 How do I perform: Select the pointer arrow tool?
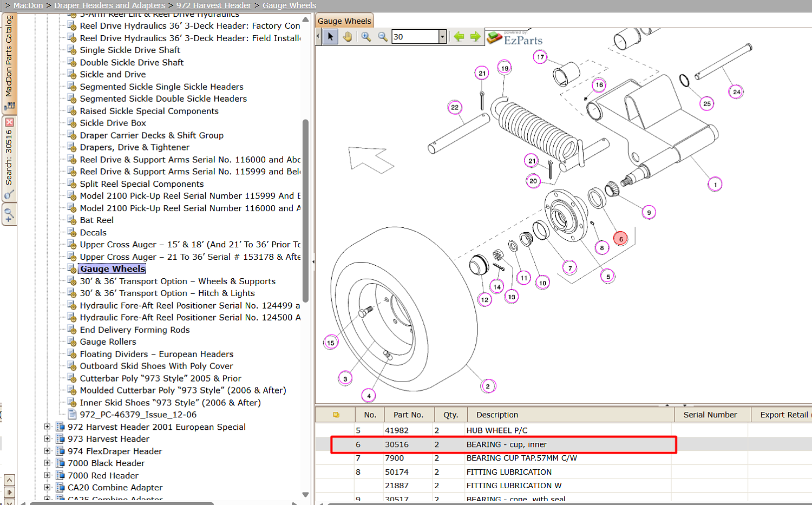(x=330, y=37)
